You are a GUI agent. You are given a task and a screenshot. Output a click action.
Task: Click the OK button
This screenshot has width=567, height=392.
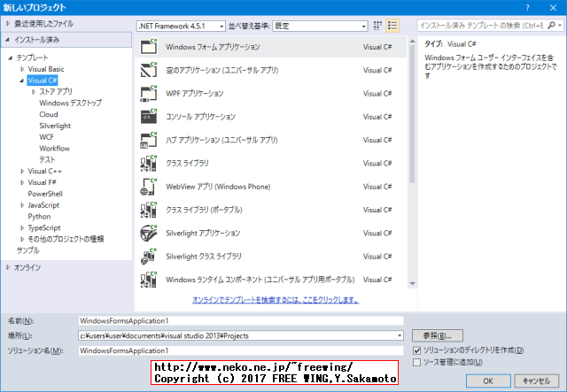[488, 380]
